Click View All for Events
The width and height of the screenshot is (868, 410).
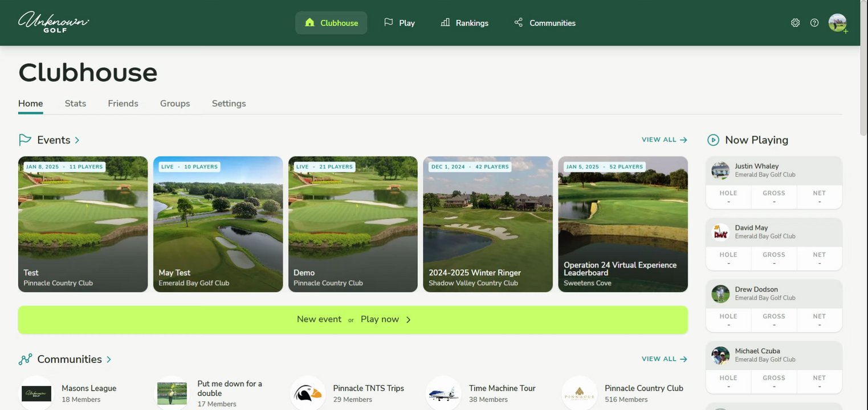665,140
